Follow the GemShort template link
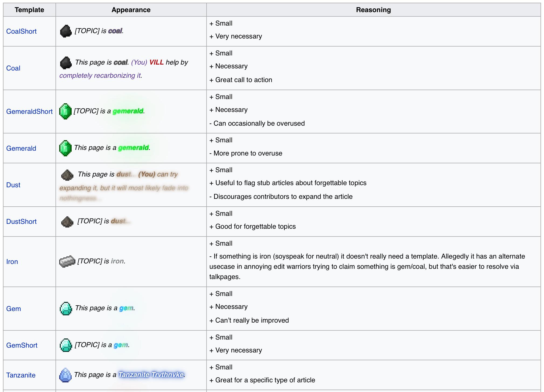The height and width of the screenshot is (392, 544). (22, 345)
